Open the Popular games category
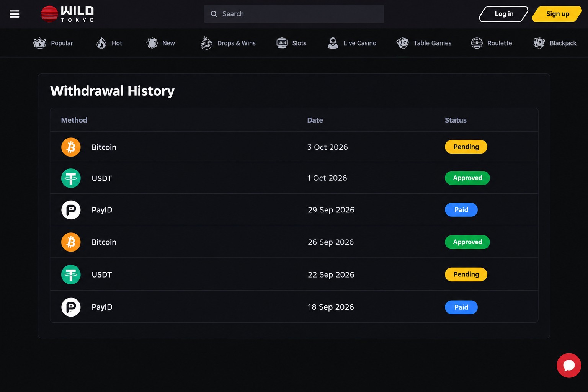This screenshot has width=588, height=392. pyautogui.click(x=53, y=43)
